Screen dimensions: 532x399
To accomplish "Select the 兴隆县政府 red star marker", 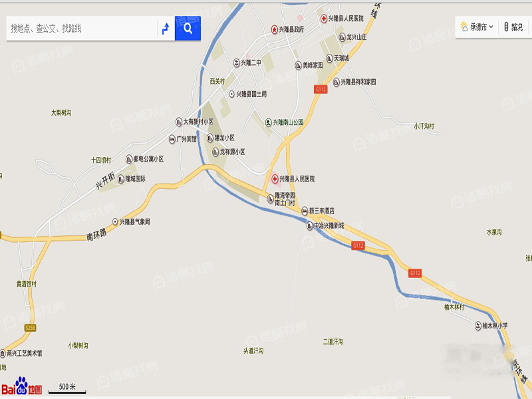I will [x=275, y=29].
